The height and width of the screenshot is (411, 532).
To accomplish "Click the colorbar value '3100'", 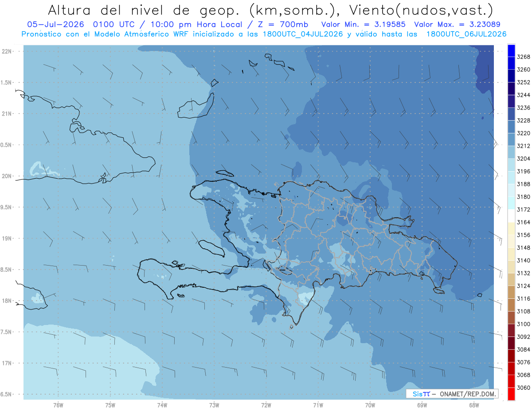I will 524,324.
